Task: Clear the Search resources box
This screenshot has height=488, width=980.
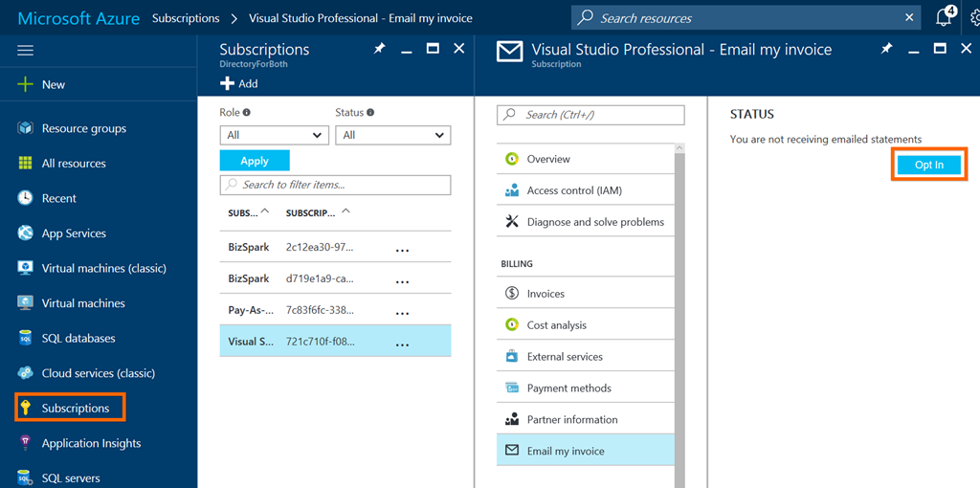Action: [x=909, y=17]
